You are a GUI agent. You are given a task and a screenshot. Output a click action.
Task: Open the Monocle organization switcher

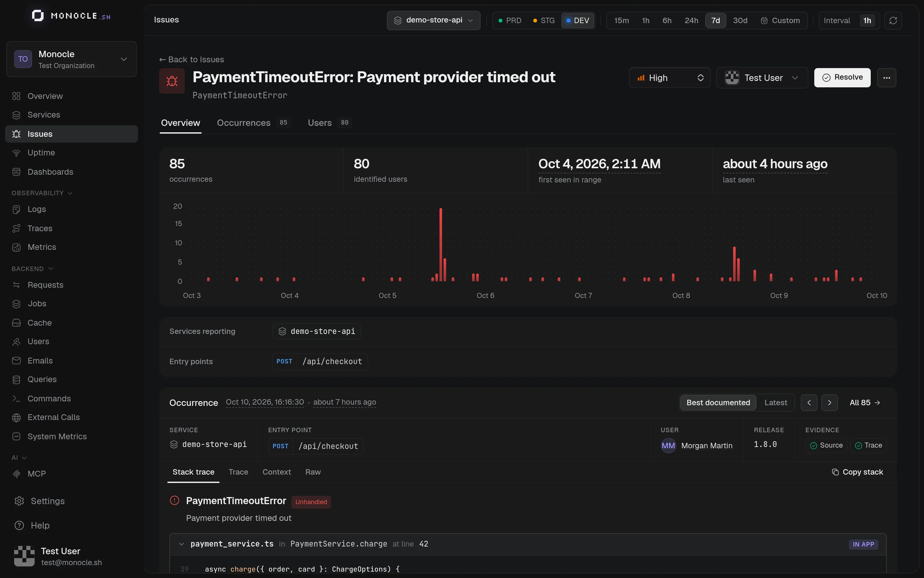pyautogui.click(x=72, y=59)
